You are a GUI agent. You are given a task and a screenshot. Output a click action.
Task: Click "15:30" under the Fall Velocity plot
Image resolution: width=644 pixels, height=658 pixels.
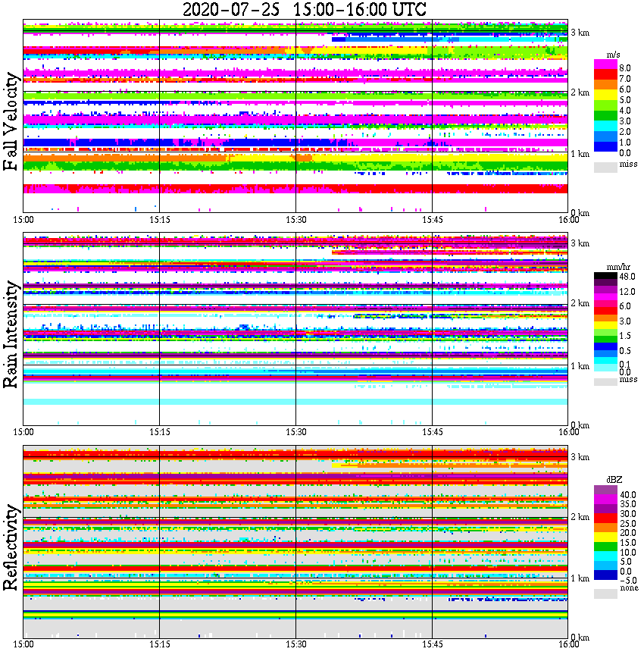click(296, 220)
